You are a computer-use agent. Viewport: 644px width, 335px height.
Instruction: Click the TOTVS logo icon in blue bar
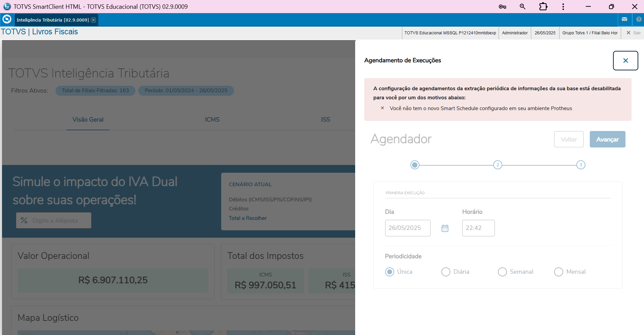(x=7, y=20)
